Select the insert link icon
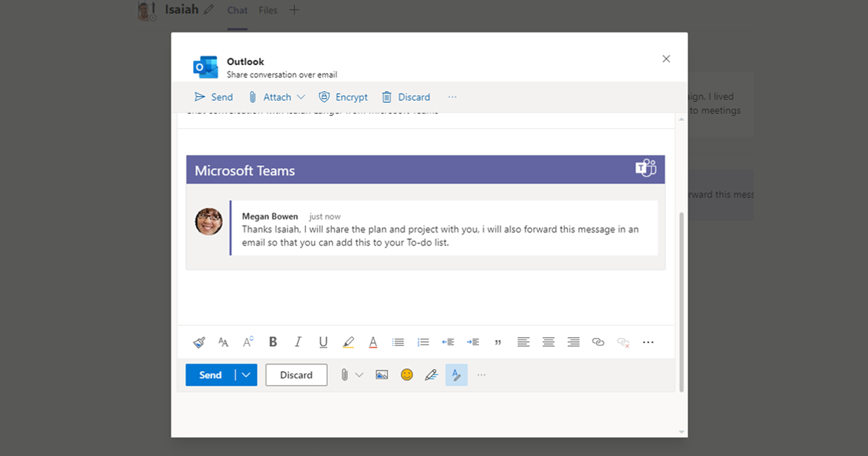The width and height of the screenshot is (868, 456). coord(598,342)
